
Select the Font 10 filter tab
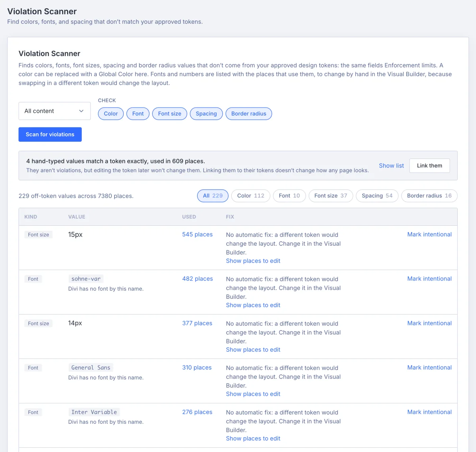(289, 196)
